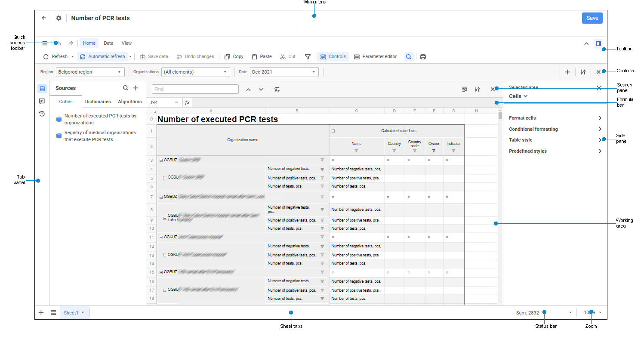Click the fx formula icon

(x=187, y=103)
